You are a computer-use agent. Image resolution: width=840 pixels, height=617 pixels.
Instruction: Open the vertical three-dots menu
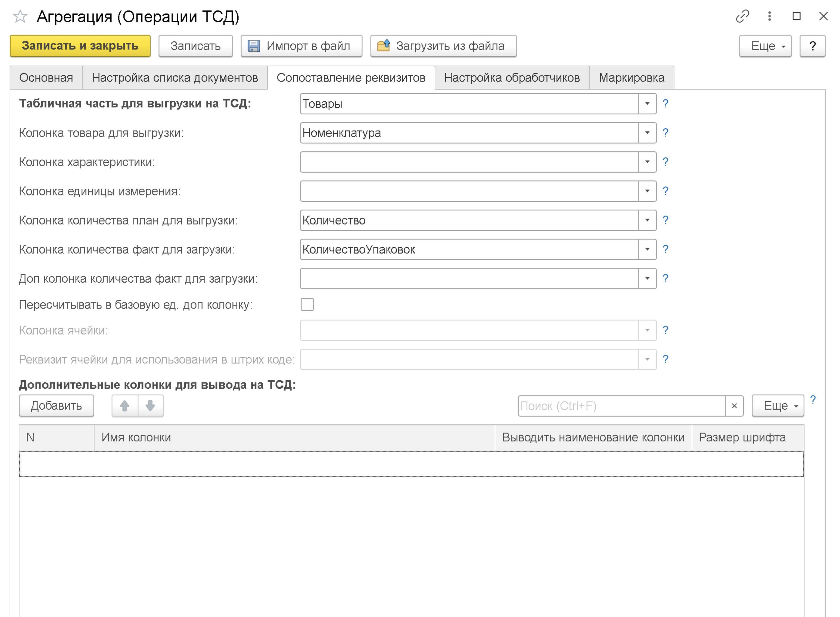769,16
